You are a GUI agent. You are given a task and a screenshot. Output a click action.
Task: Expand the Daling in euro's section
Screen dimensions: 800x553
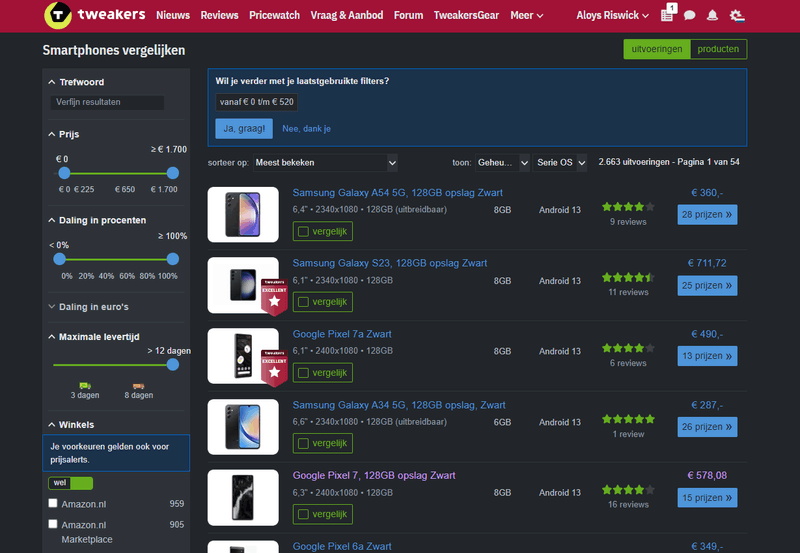(88, 307)
